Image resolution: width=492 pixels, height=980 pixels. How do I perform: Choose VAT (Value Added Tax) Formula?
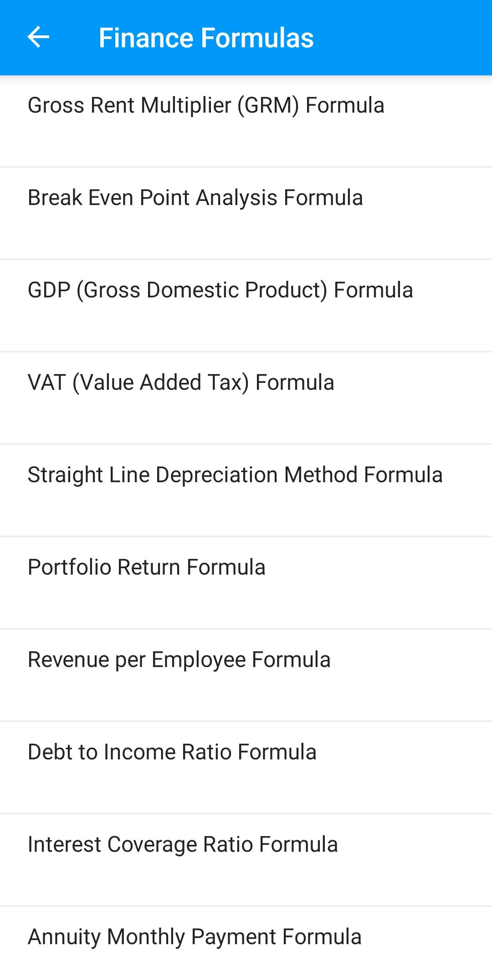click(181, 383)
